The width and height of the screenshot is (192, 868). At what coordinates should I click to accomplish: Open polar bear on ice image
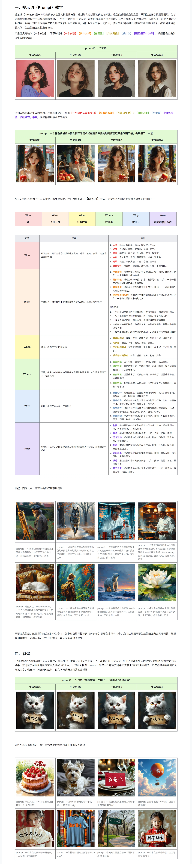(116, 583)
